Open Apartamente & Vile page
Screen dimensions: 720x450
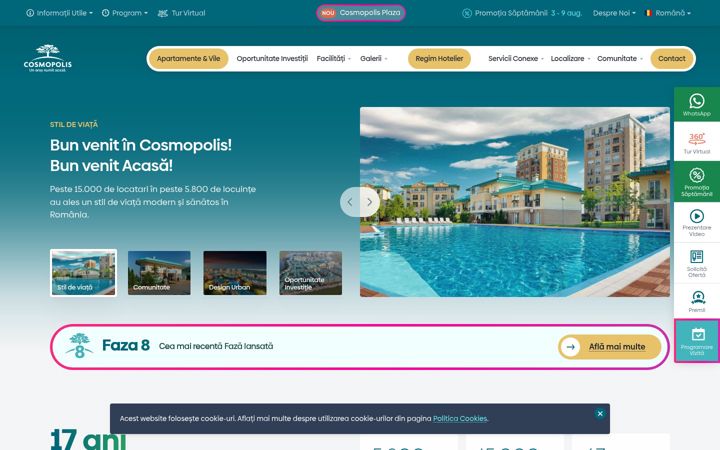pyautogui.click(x=188, y=58)
